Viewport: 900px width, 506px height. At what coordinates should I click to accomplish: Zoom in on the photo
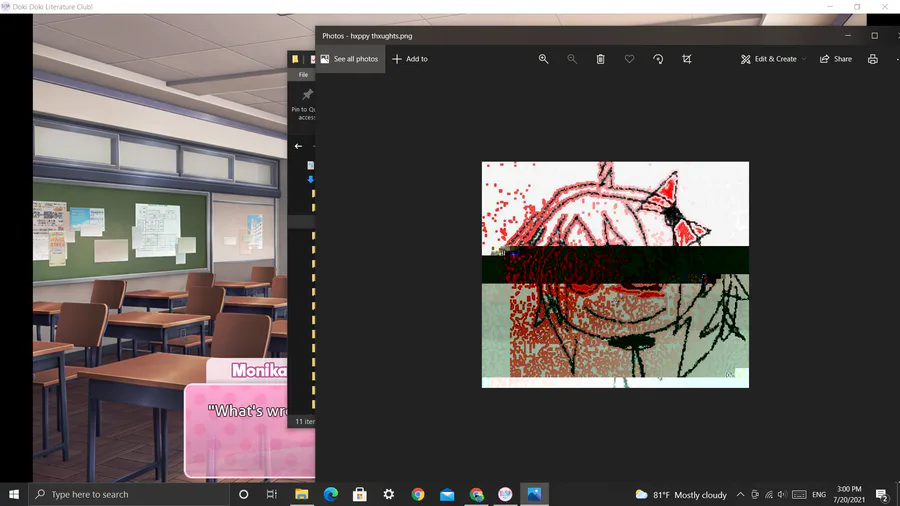click(x=543, y=59)
